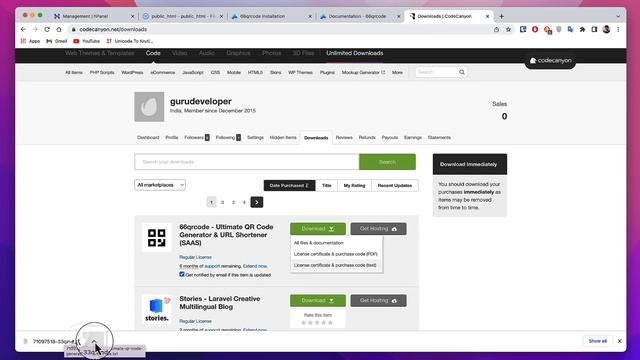The height and width of the screenshot is (360, 640).
Task: Switch to the Management hPanel tab
Action: (94, 16)
